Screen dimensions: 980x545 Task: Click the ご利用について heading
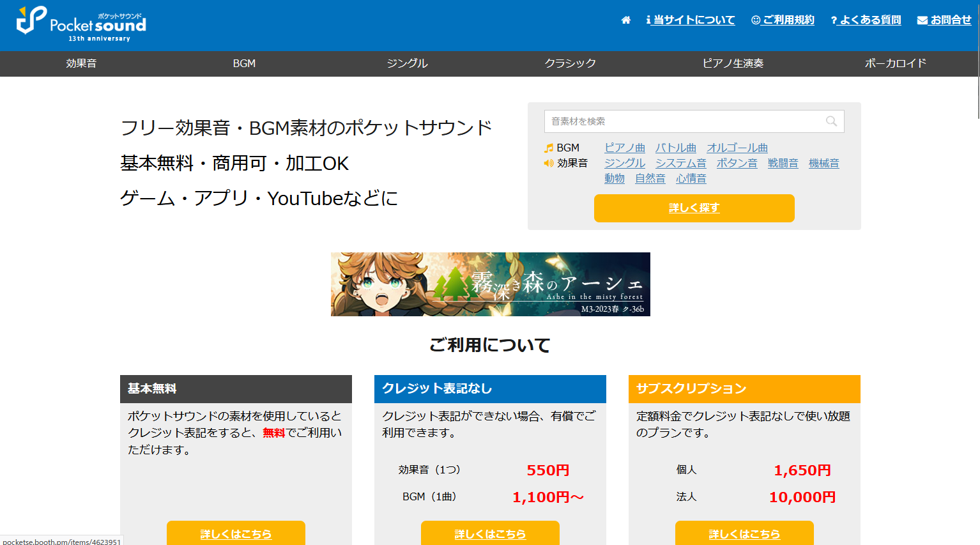(x=490, y=345)
